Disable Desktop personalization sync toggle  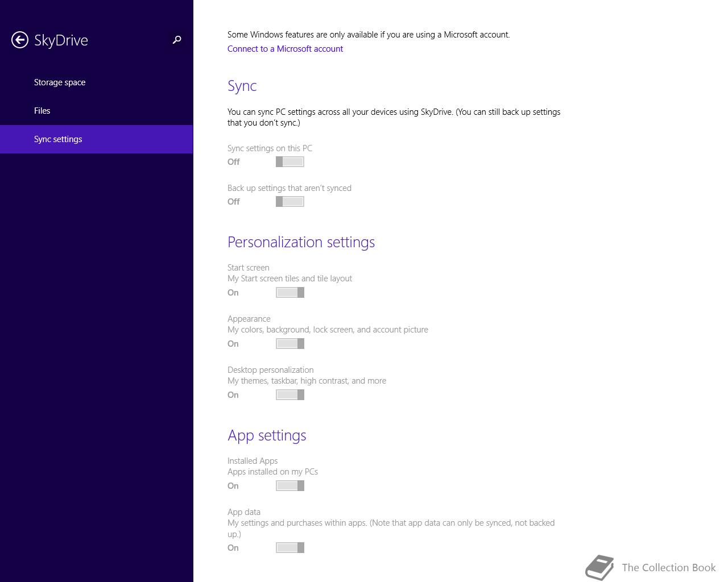[x=290, y=395]
